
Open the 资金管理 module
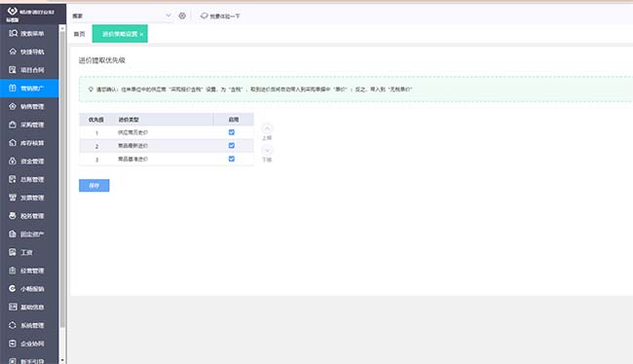pyautogui.click(x=26, y=161)
